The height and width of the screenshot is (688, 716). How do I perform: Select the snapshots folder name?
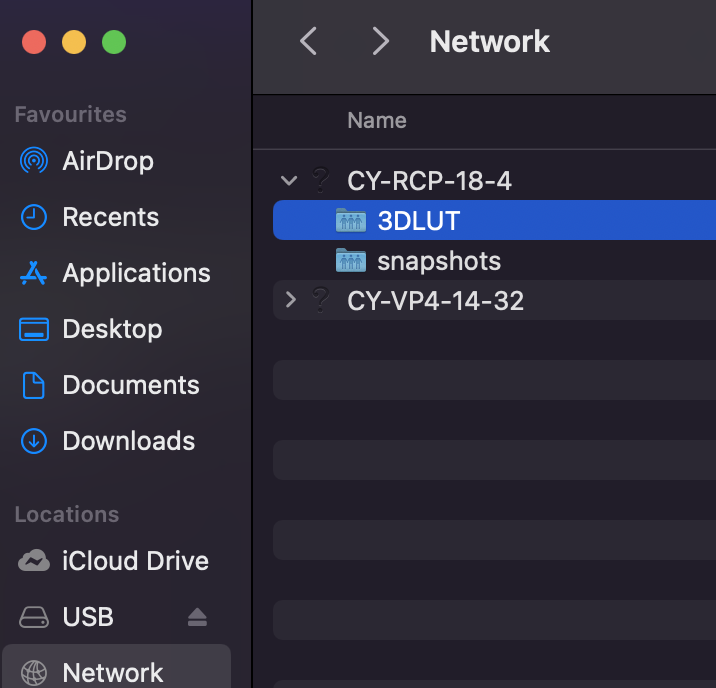click(x=439, y=261)
